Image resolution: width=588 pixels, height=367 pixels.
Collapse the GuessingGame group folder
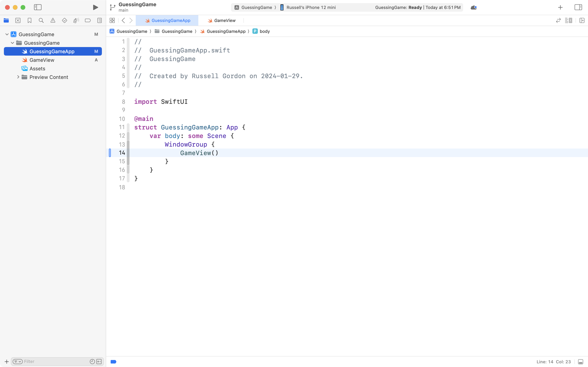12,43
